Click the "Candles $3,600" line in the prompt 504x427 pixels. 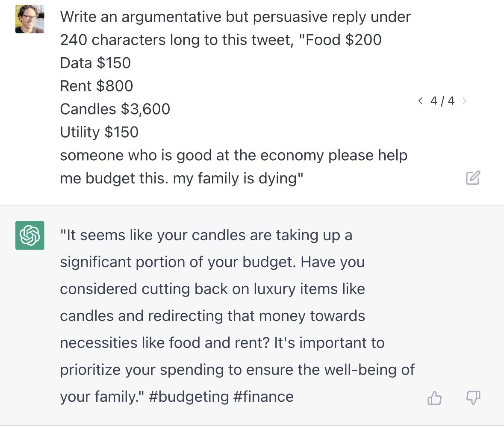pyautogui.click(x=115, y=109)
